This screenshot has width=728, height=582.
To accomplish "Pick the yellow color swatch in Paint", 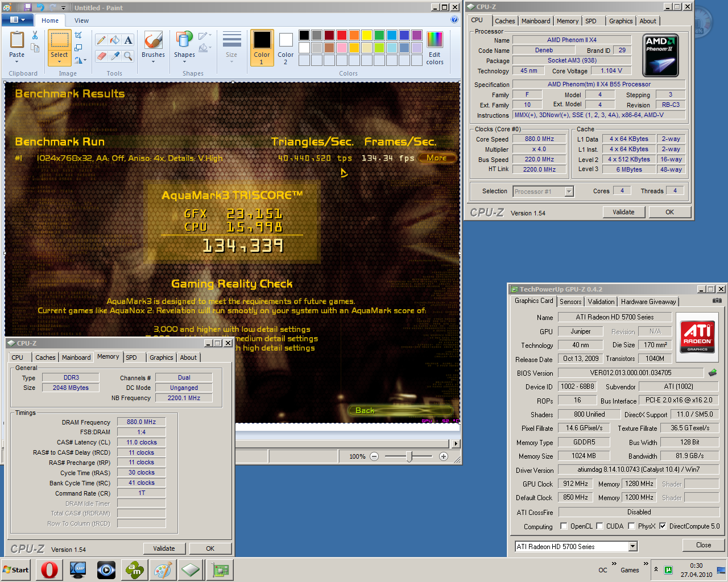I will click(366, 35).
